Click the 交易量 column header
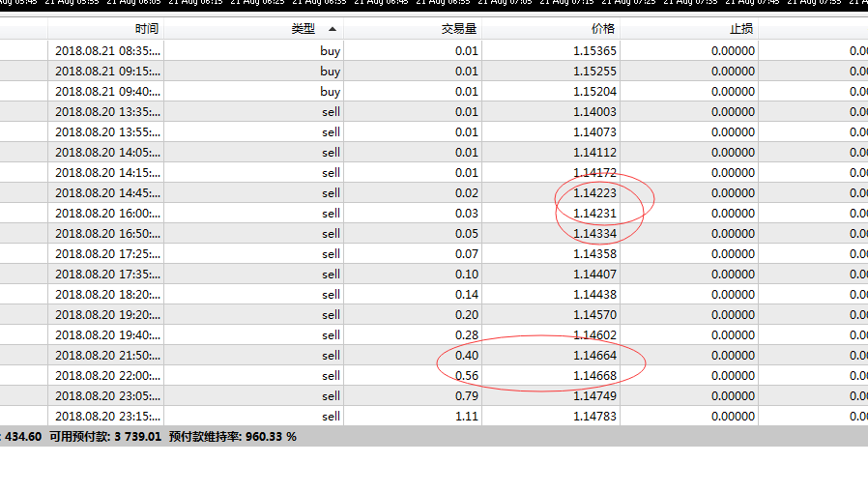This screenshot has height=492, width=868. coord(413,29)
